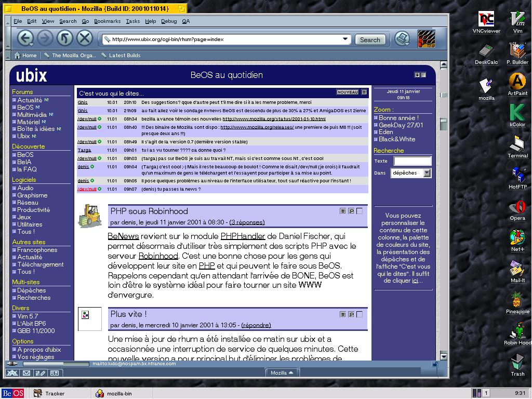
Task: Open the Dans dépêches dropdown
Action: coord(411,173)
